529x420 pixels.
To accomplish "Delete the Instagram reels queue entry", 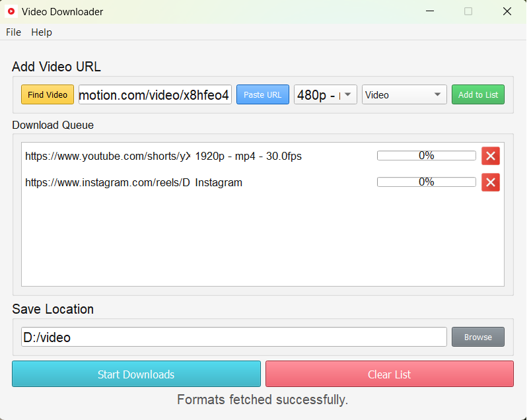I will pyautogui.click(x=490, y=182).
